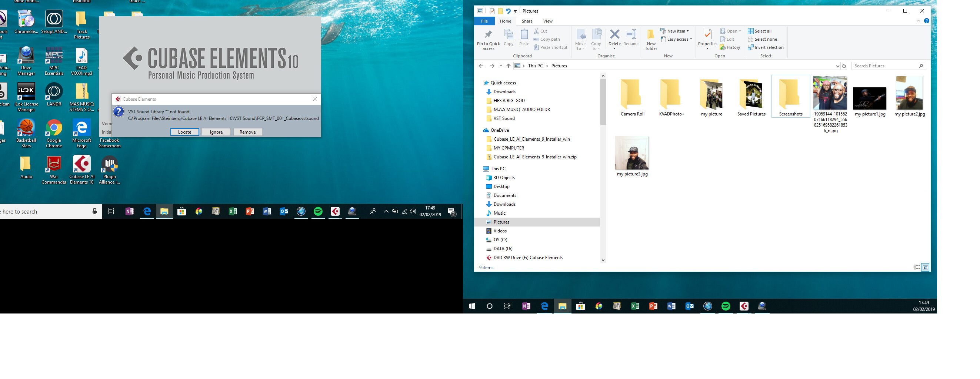Click Locate in the Cubase Elements dialog
This screenshot has height=379, width=980.
pos(184,132)
